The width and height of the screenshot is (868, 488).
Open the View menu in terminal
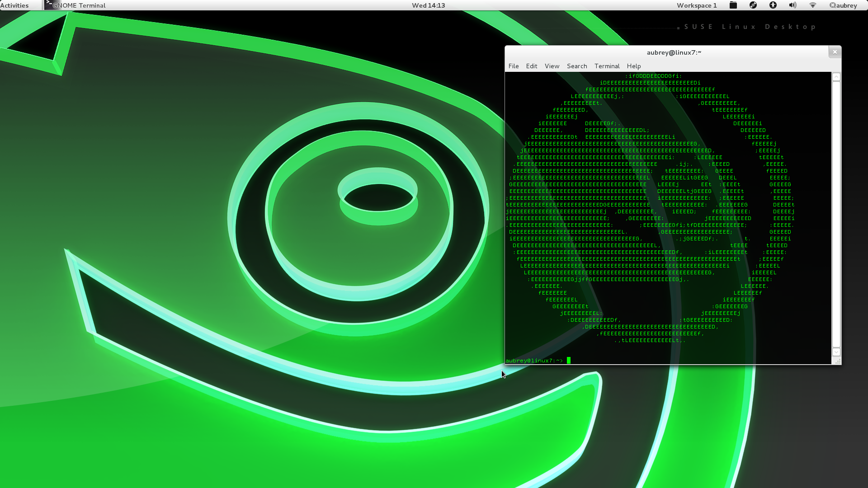(x=552, y=66)
